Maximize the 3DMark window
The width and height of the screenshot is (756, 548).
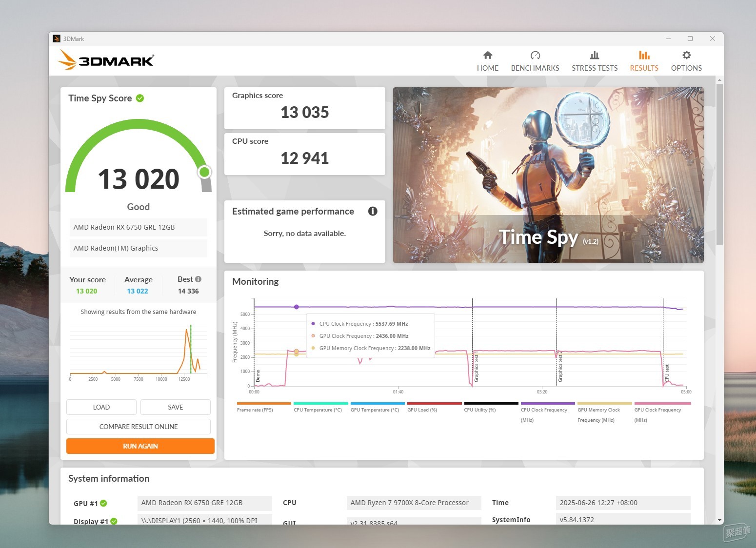[690, 39]
